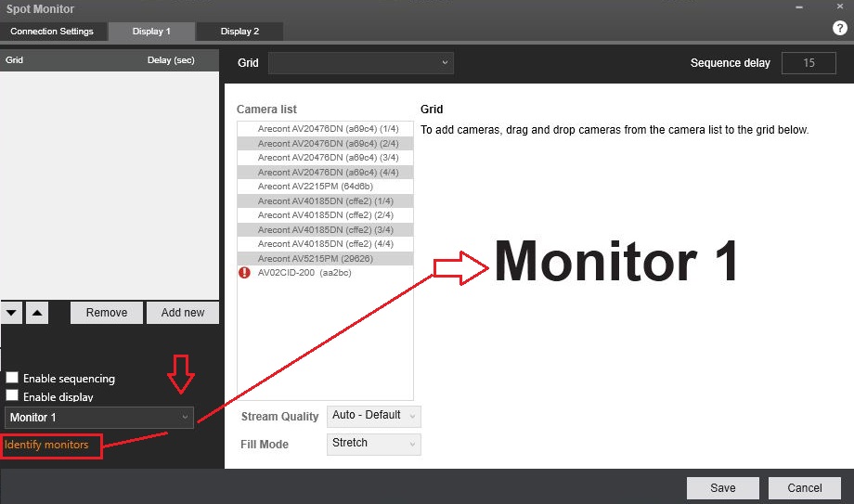Click the Grid column header

pyautogui.click(x=14, y=60)
